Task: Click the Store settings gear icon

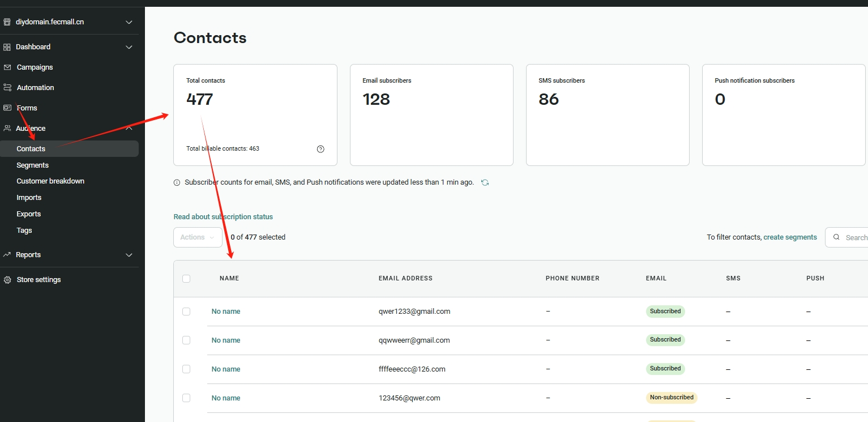Action: coord(7,280)
